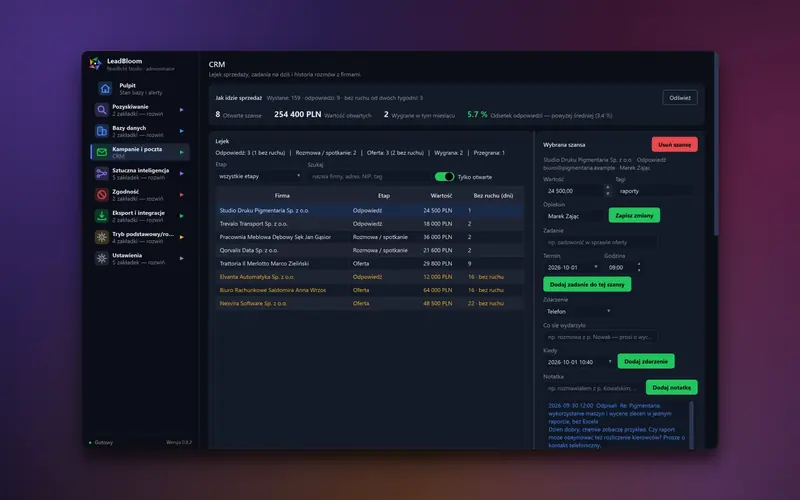The width and height of the screenshot is (800, 500).
Task: Click the Szukaj search field
Action: (368, 177)
